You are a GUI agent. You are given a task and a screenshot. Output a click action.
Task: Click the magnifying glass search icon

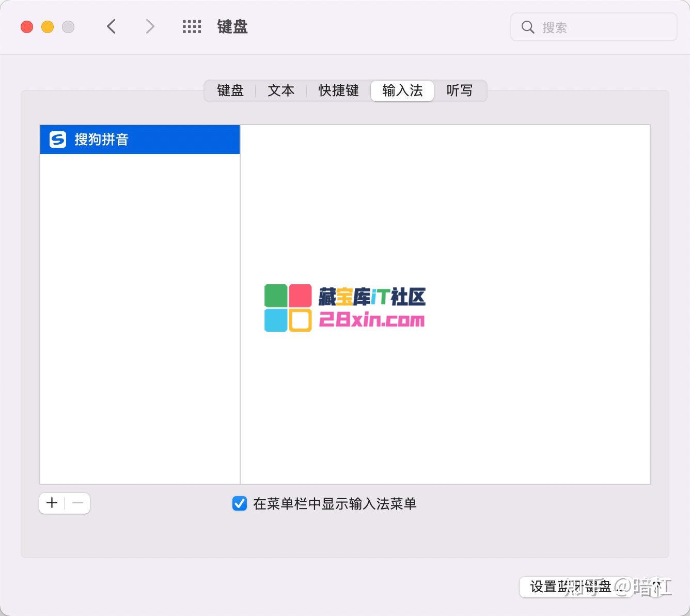click(x=527, y=27)
